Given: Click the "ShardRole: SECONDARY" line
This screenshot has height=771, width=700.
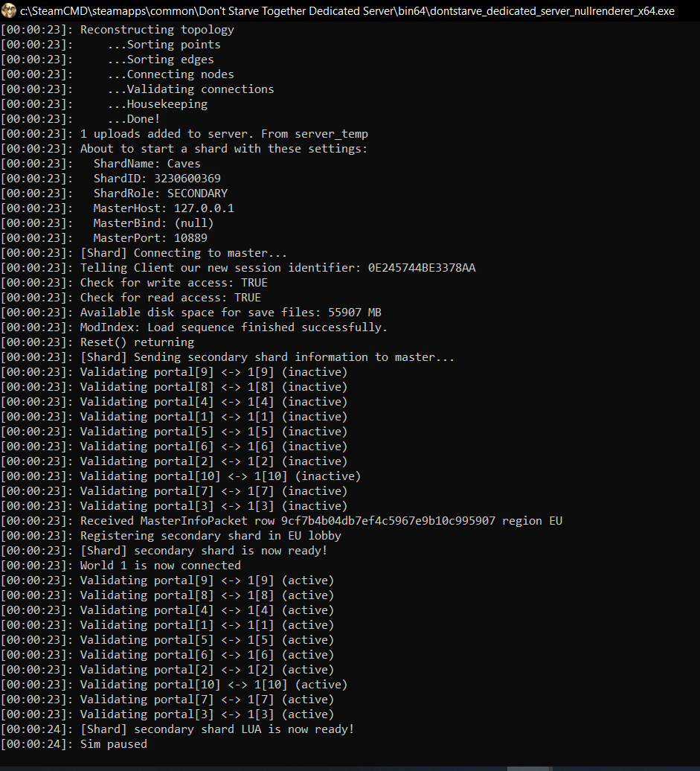Looking at the screenshot, I should (160, 193).
